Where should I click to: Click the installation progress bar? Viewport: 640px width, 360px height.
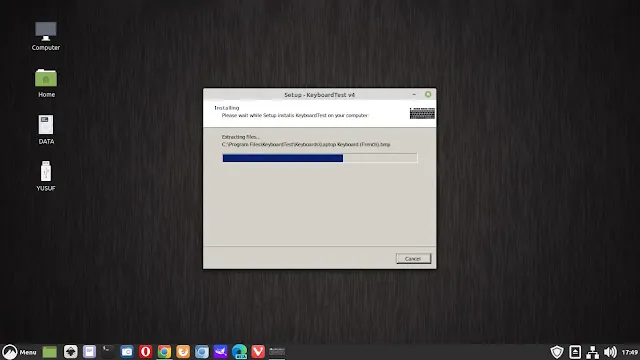point(320,158)
